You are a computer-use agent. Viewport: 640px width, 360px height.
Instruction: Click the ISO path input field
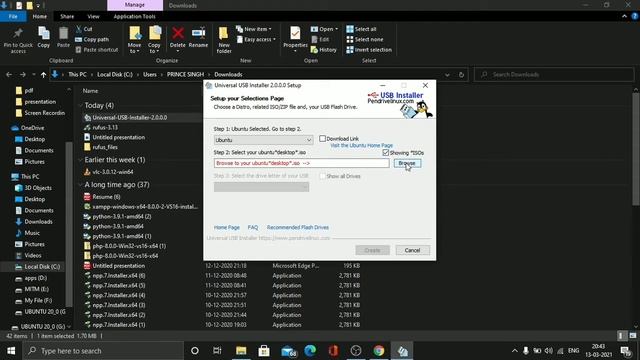tap(301, 163)
